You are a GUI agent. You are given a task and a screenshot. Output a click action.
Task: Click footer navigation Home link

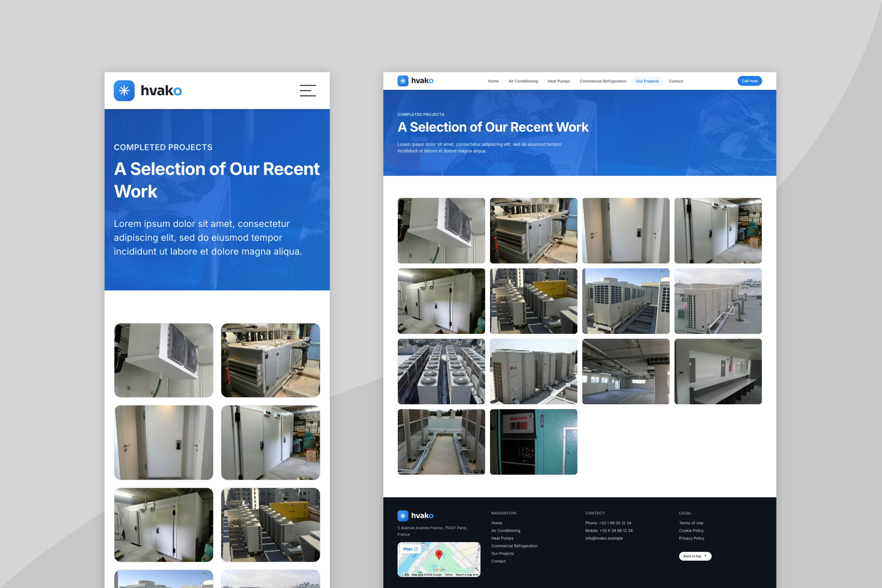pyautogui.click(x=497, y=523)
